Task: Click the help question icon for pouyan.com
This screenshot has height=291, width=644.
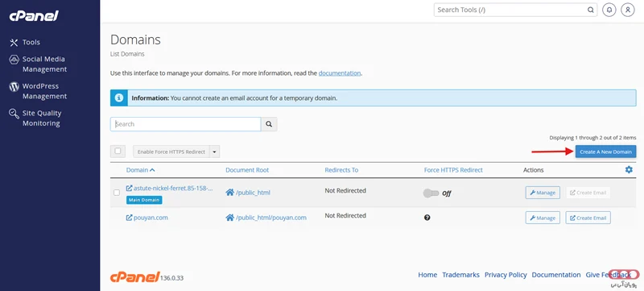Action: pyautogui.click(x=427, y=218)
